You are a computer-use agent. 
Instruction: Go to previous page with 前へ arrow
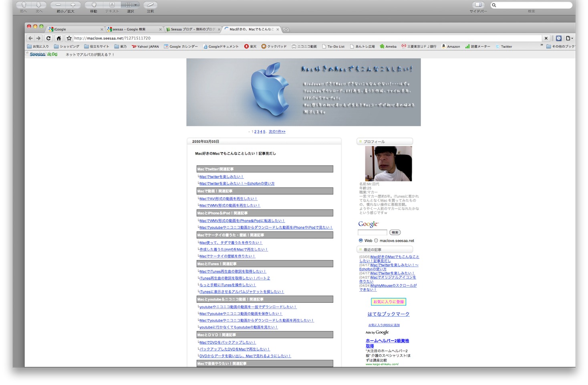[x=24, y=5]
